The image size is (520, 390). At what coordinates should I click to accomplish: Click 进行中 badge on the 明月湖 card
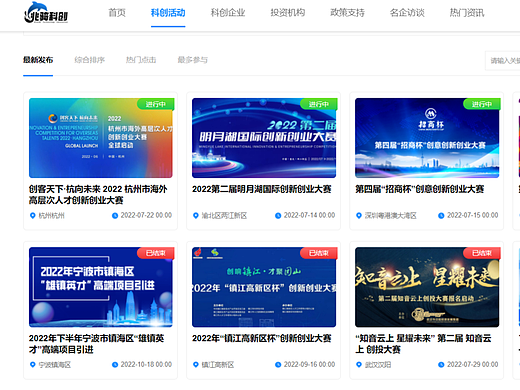(x=319, y=104)
